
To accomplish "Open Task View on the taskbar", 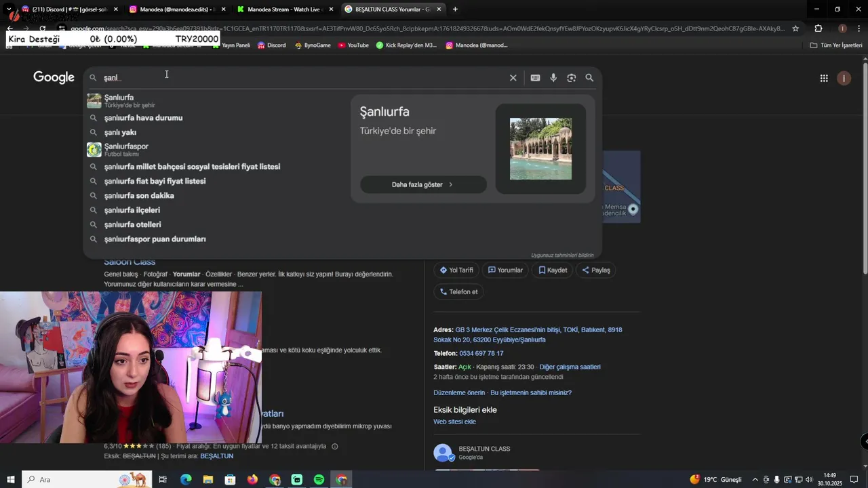I will 163,480.
